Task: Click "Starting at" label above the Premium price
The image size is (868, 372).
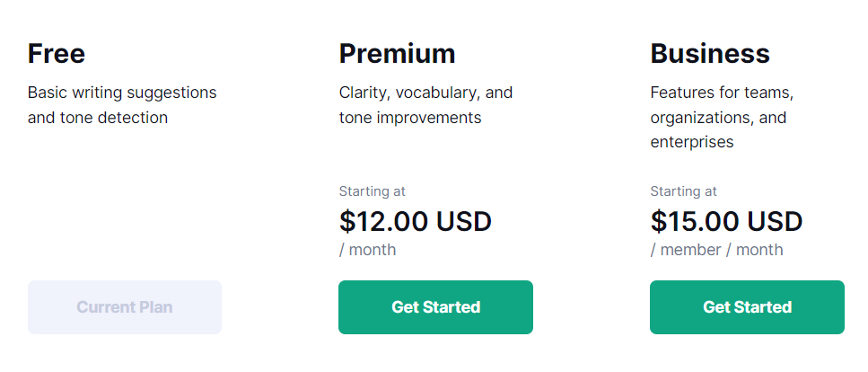Action: click(372, 191)
